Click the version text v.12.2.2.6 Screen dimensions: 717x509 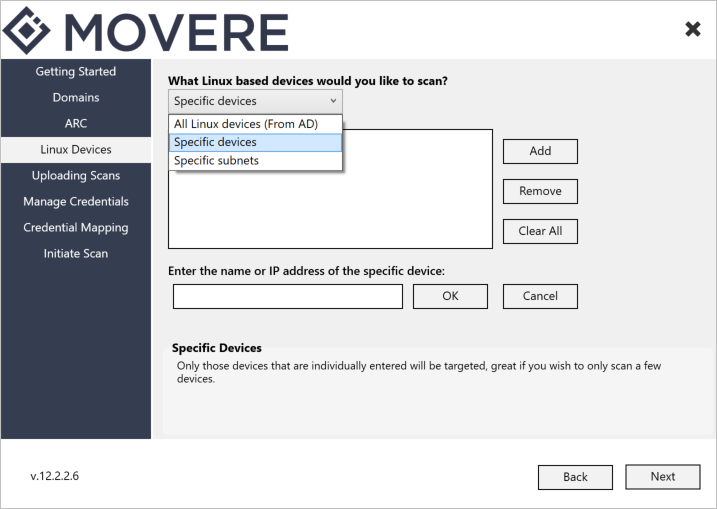(54, 476)
